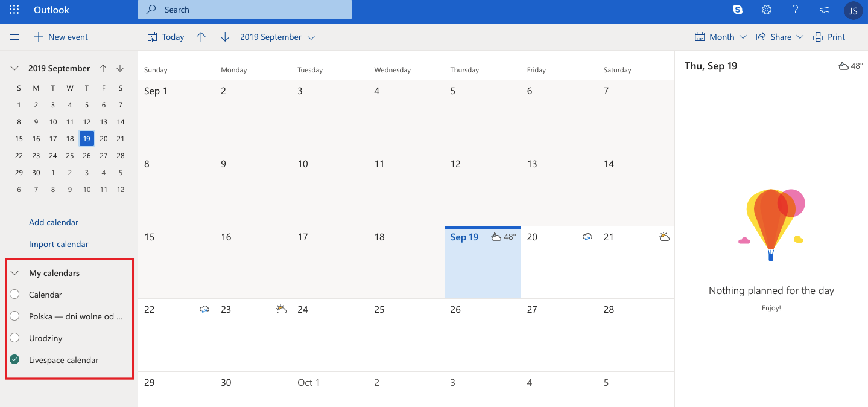Jump to Today

tap(166, 37)
